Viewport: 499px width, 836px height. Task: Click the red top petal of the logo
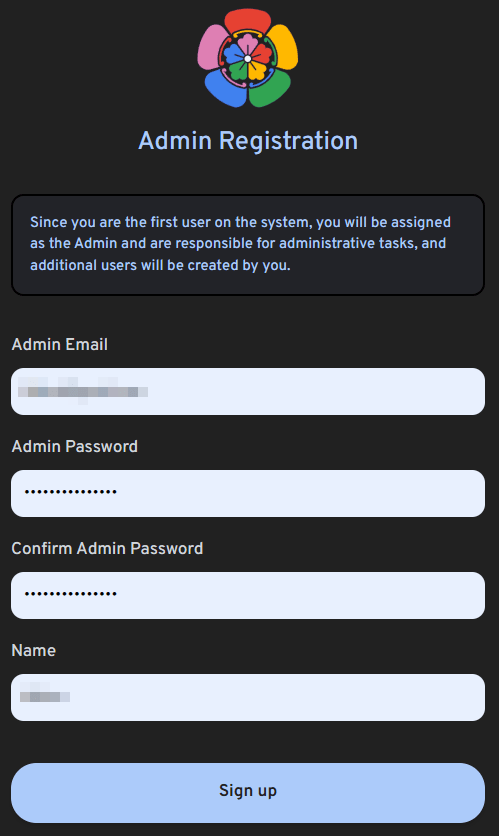(247, 21)
